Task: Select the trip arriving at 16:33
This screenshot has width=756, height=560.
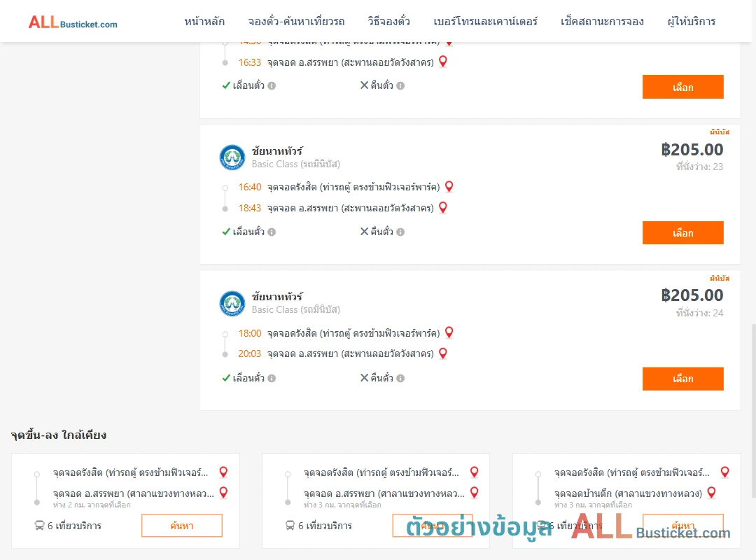Action: [x=682, y=87]
